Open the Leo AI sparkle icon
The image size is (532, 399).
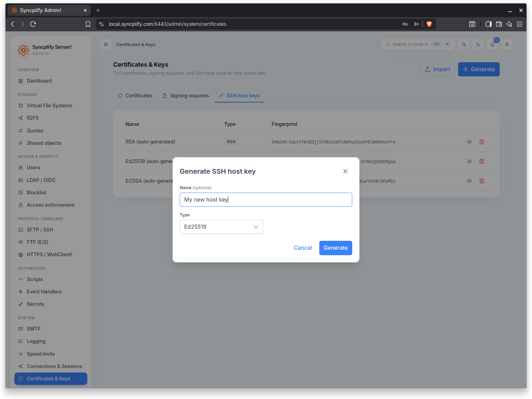click(x=509, y=24)
